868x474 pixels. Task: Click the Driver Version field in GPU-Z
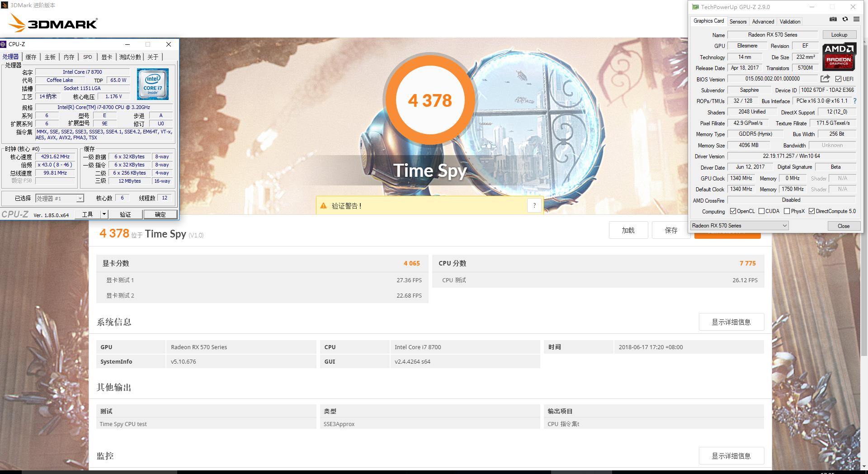click(x=791, y=156)
